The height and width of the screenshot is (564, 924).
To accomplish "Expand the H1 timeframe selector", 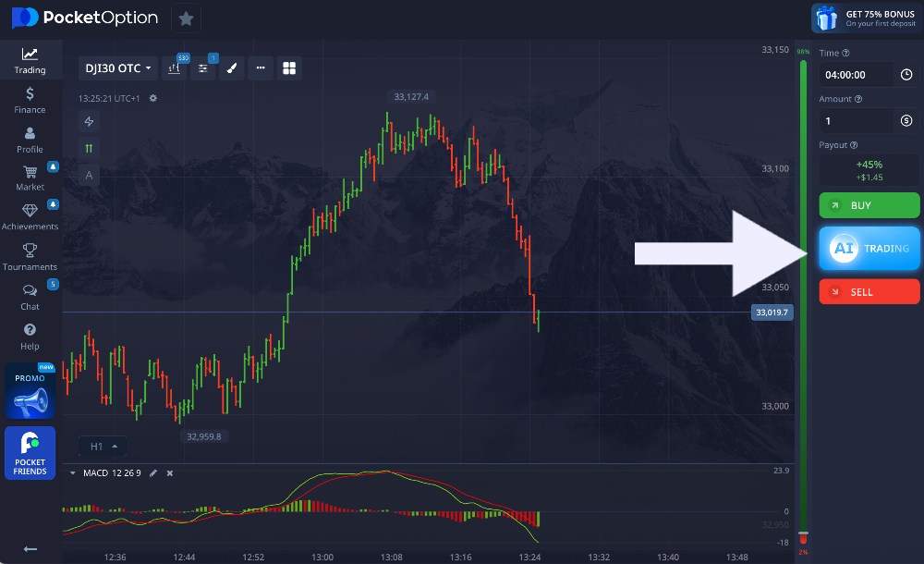I will [102, 446].
